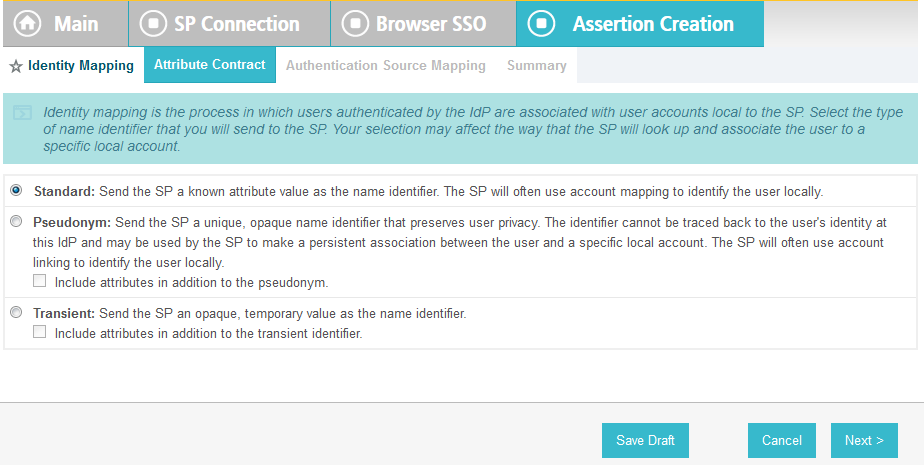Enable include attributes with the pseudonym checkbox
The image size is (924, 465).
[39, 281]
